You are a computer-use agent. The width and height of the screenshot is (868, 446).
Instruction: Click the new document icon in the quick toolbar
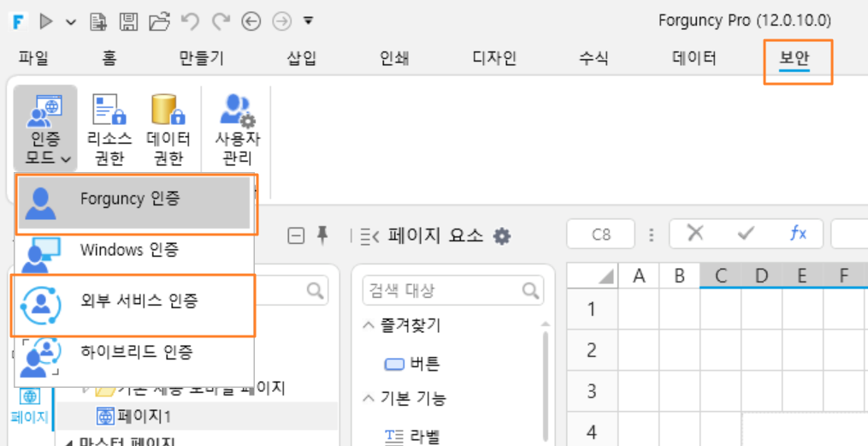point(99,21)
